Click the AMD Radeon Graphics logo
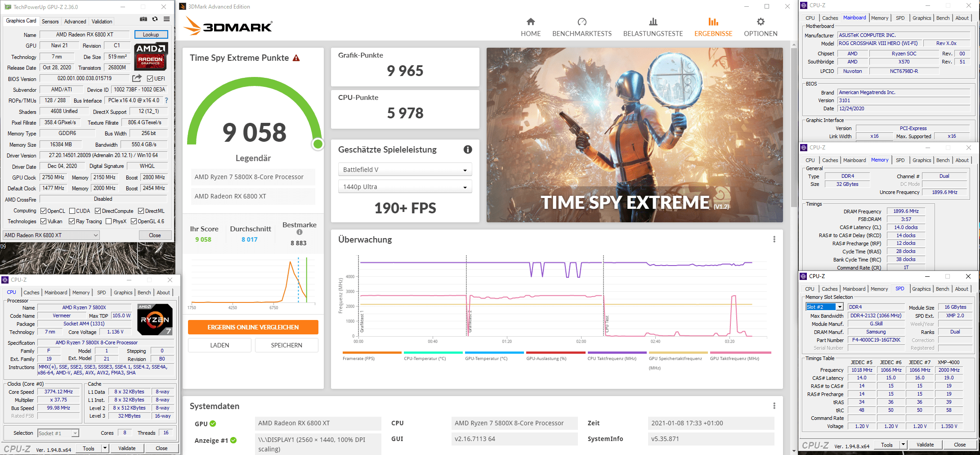The width and height of the screenshot is (980, 455). pos(151,57)
